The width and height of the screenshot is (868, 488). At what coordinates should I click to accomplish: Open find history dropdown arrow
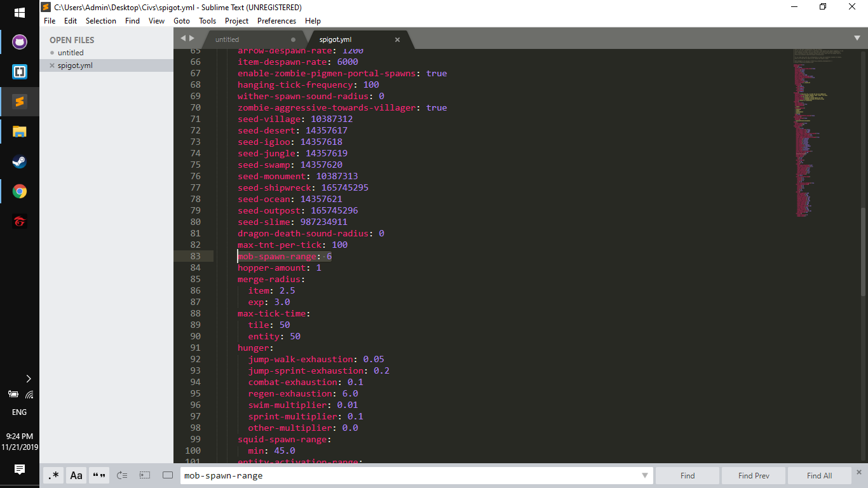coord(645,475)
